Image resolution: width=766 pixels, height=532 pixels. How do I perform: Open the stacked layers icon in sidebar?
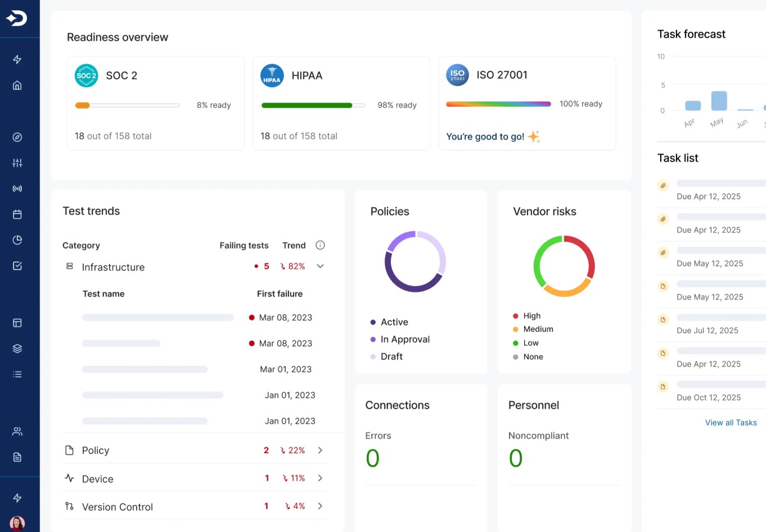tap(17, 348)
